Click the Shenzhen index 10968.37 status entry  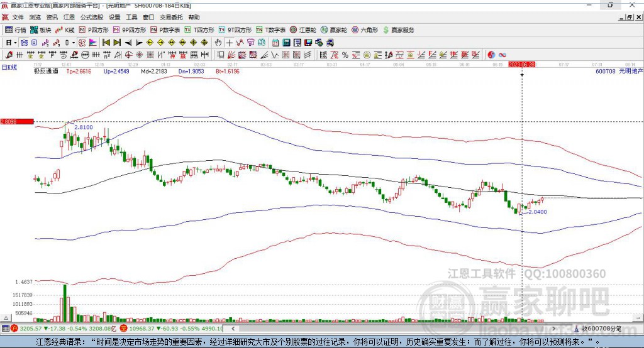(172, 329)
